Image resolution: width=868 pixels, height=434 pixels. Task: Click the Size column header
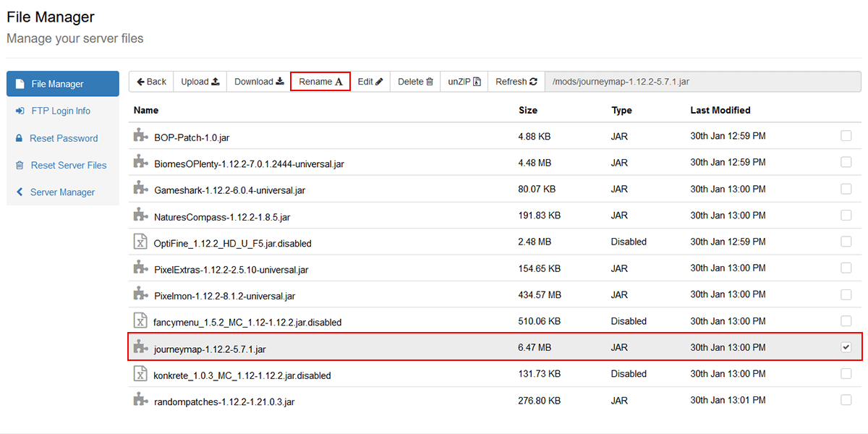pos(528,111)
